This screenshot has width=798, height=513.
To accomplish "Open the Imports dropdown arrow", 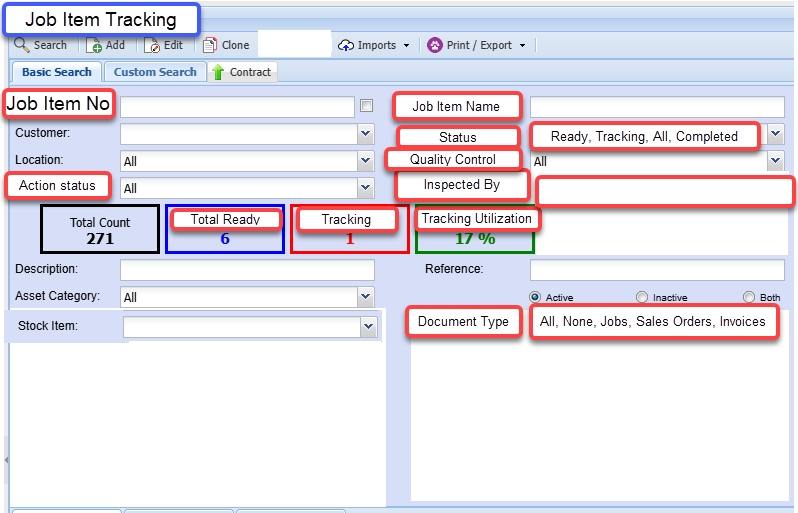I will (407, 45).
